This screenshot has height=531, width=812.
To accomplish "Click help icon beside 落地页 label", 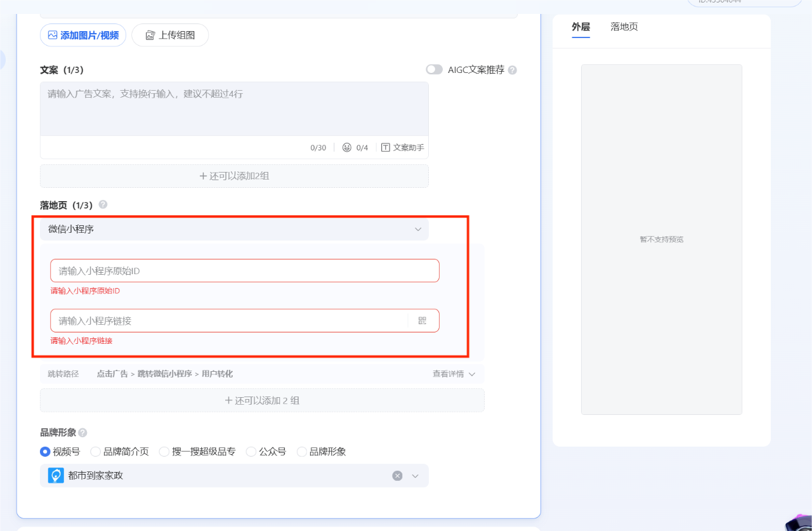I will pyautogui.click(x=103, y=205).
